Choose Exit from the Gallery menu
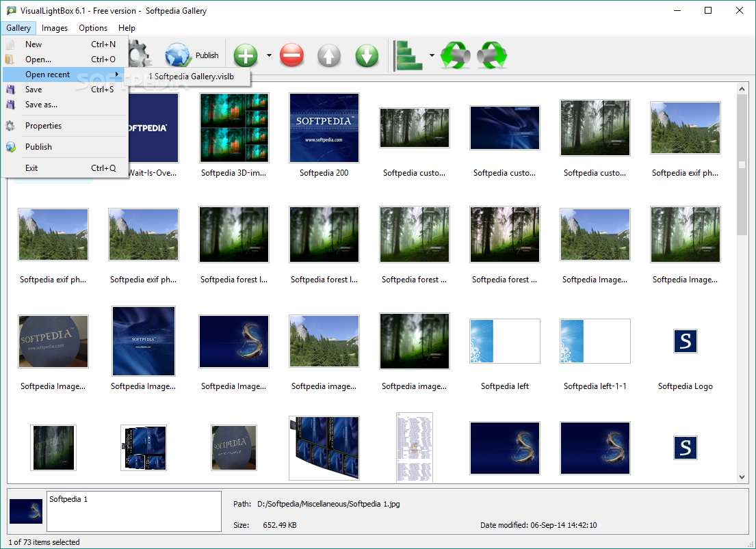The height and width of the screenshot is (549, 756). tap(65, 168)
